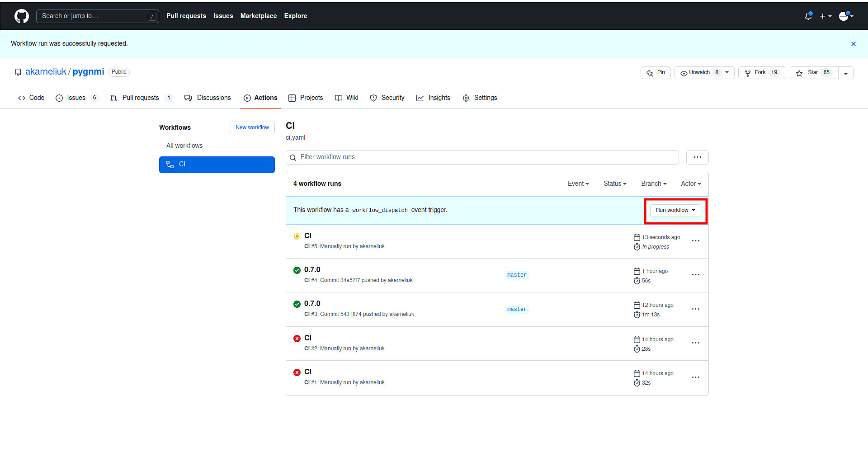This screenshot has height=452, width=868.
Task: Dismiss the success banner notification
Action: (x=854, y=43)
